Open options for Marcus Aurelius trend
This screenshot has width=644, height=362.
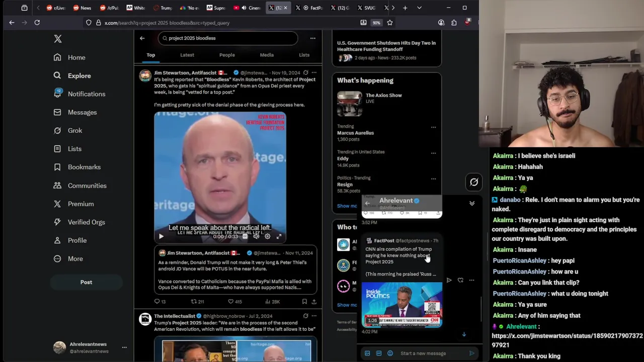tap(433, 127)
